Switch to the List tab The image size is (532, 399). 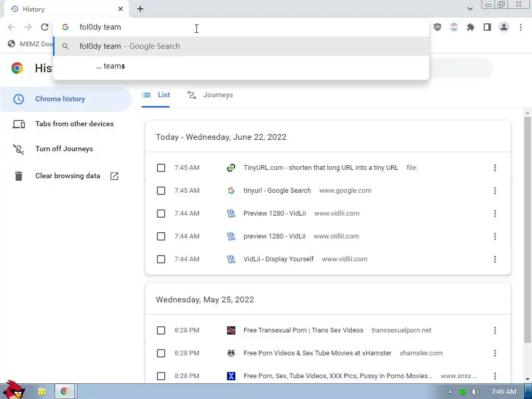(156, 95)
